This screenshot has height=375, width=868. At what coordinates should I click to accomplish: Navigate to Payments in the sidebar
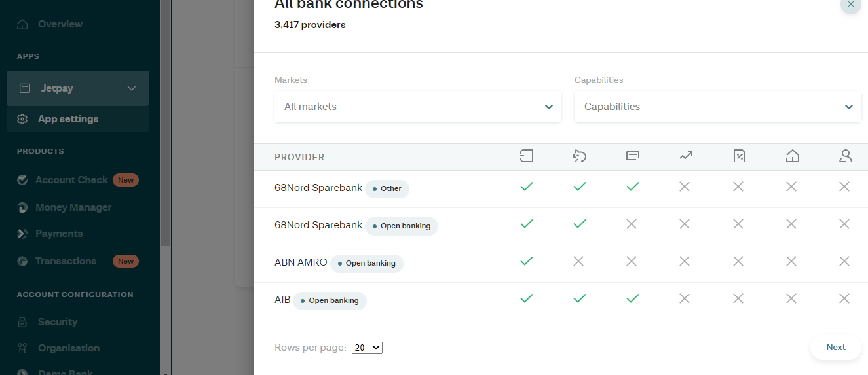point(58,234)
